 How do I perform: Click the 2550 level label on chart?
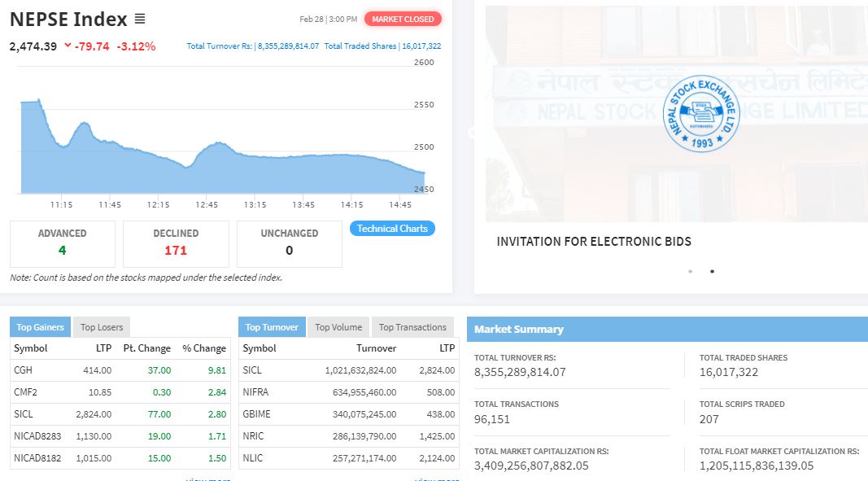click(x=424, y=105)
